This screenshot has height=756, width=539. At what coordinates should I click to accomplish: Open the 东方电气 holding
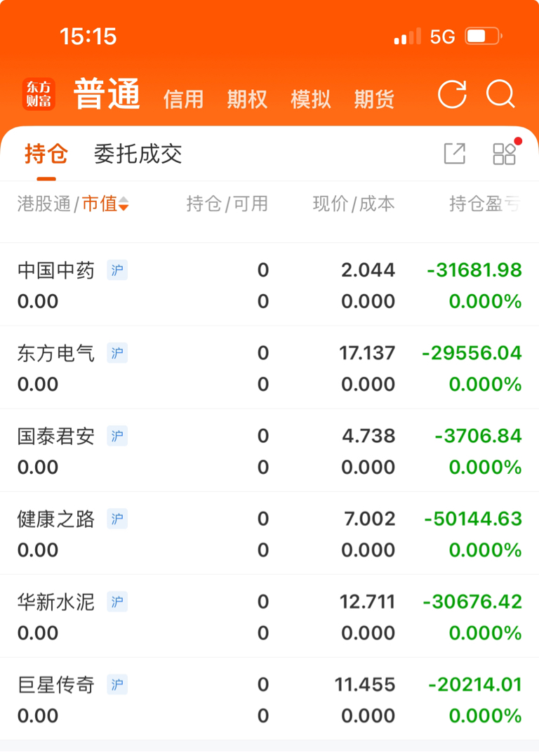point(269,367)
